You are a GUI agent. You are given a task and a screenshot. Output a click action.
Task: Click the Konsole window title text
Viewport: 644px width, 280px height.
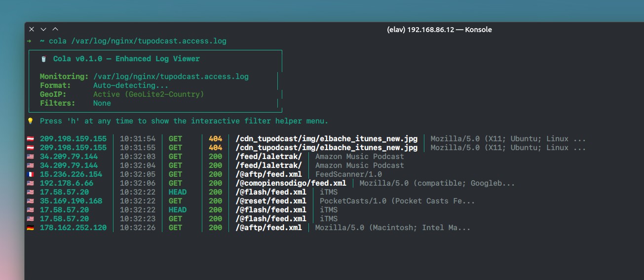[x=440, y=30]
